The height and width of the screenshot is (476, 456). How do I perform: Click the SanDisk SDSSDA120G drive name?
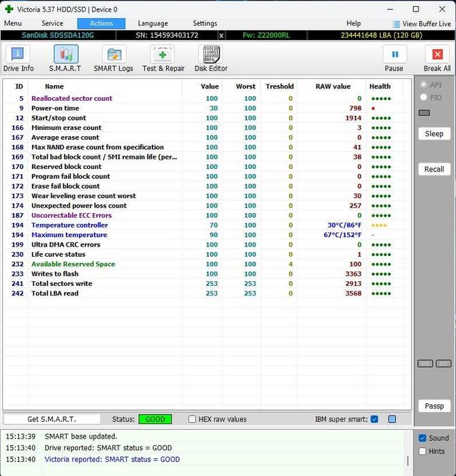pyautogui.click(x=58, y=35)
